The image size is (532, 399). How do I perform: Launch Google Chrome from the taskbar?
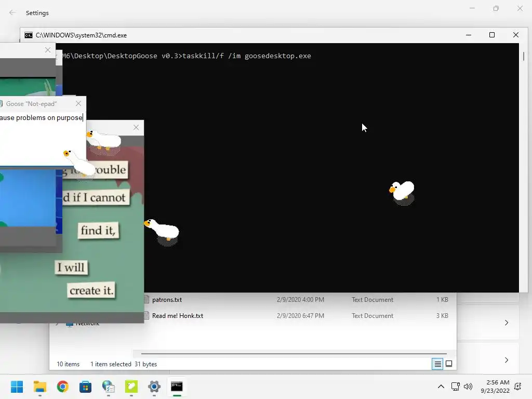click(63, 387)
